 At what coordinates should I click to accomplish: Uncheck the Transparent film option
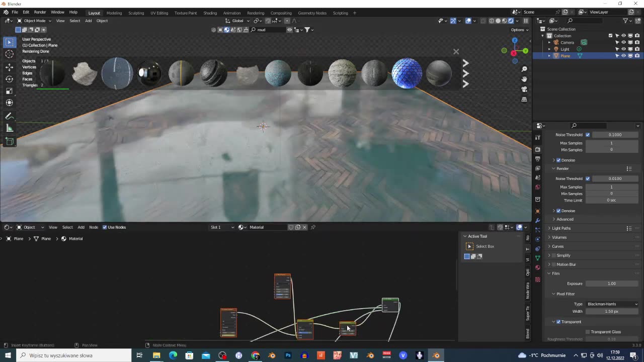pos(558,322)
